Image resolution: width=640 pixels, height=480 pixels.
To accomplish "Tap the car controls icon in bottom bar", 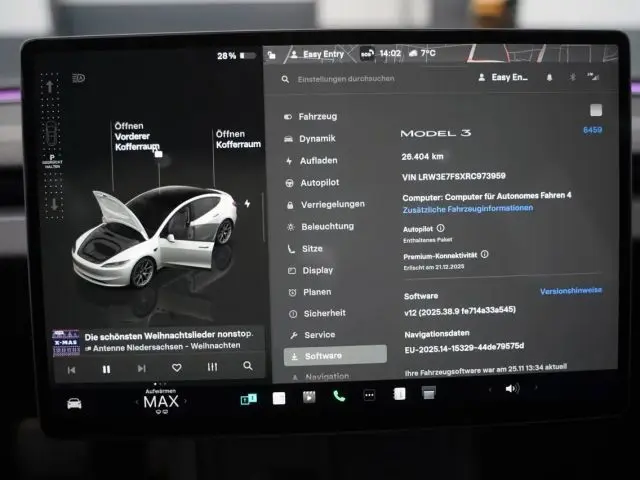I will pyautogui.click(x=74, y=403).
